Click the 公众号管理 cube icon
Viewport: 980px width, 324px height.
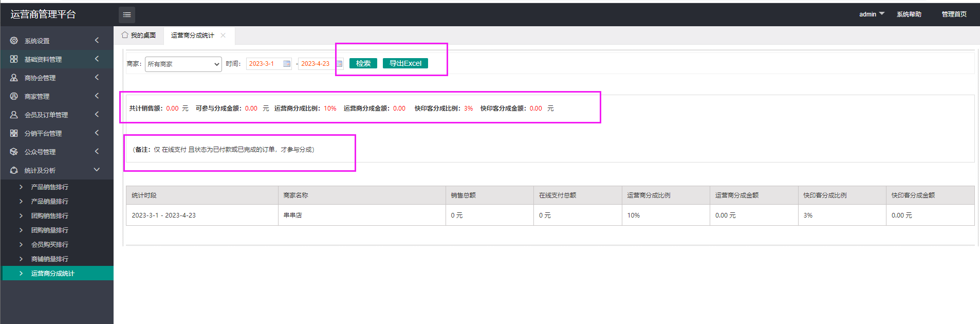click(14, 152)
